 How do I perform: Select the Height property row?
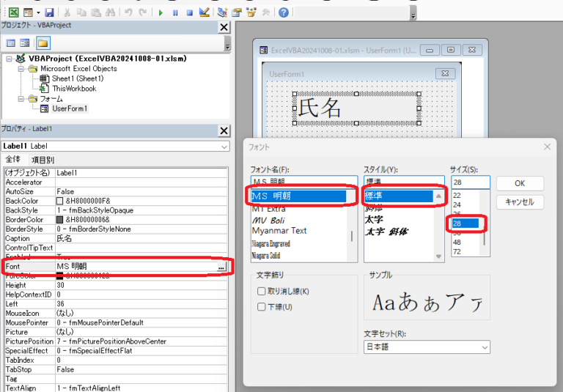pyautogui.click(x=116, y=285)
